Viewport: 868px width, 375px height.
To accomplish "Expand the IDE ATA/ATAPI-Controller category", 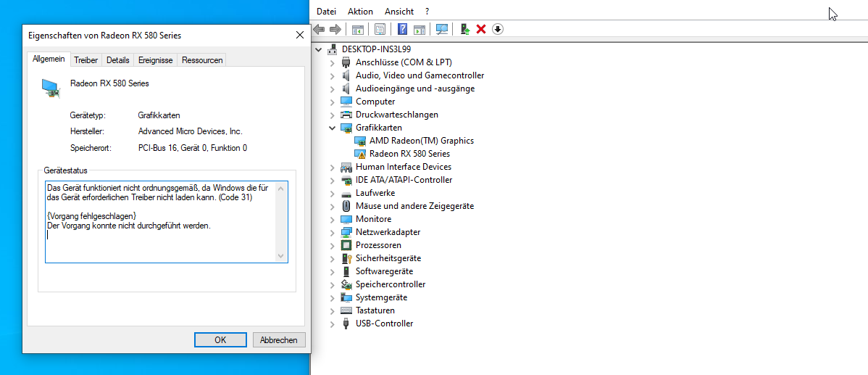I will point(332,180).
